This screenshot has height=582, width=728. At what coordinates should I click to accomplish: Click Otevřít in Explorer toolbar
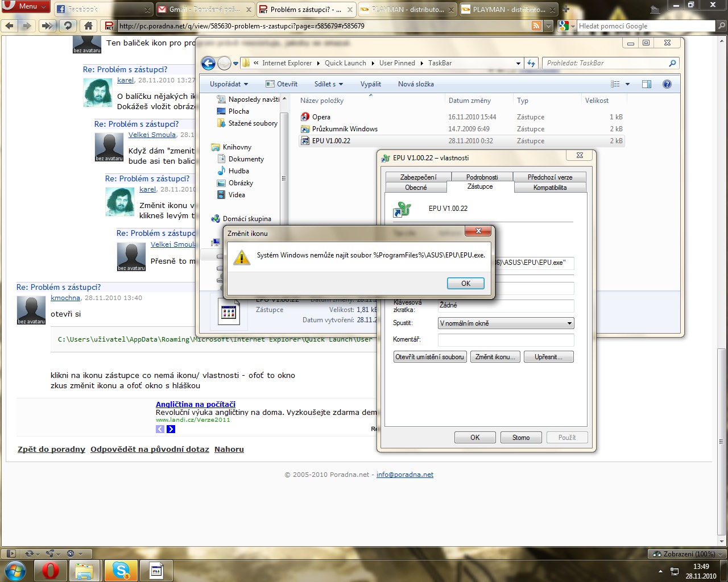pyautogui.click(x=282, y=84)
